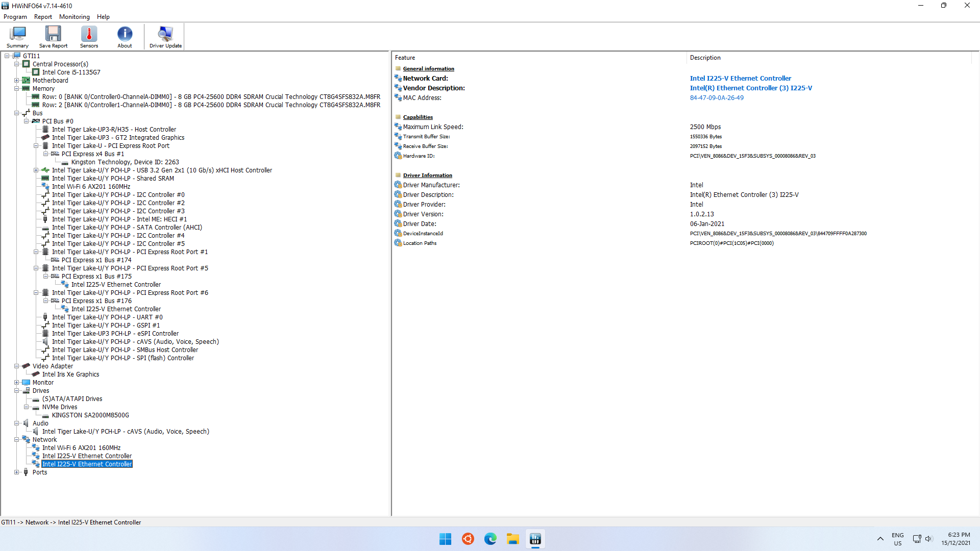Expand the Monitor node

click(x=16, y=383)
